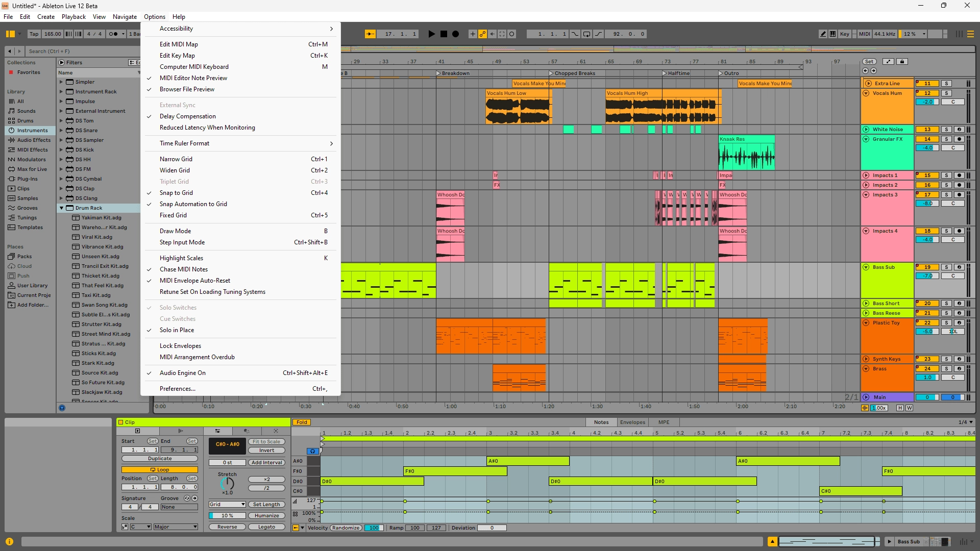Solo the Extra Line track
This screenshot has width=980, height=551.
[x=946, y=84]
